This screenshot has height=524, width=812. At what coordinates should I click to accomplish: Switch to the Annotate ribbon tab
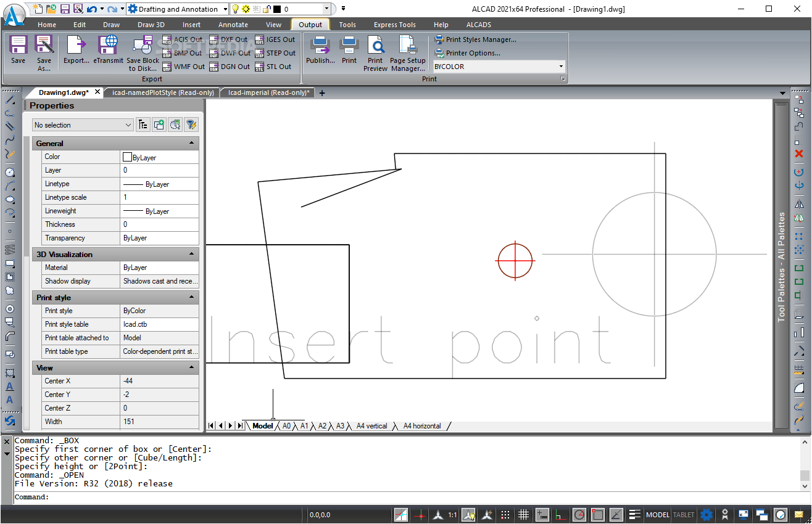pos(233,25)
